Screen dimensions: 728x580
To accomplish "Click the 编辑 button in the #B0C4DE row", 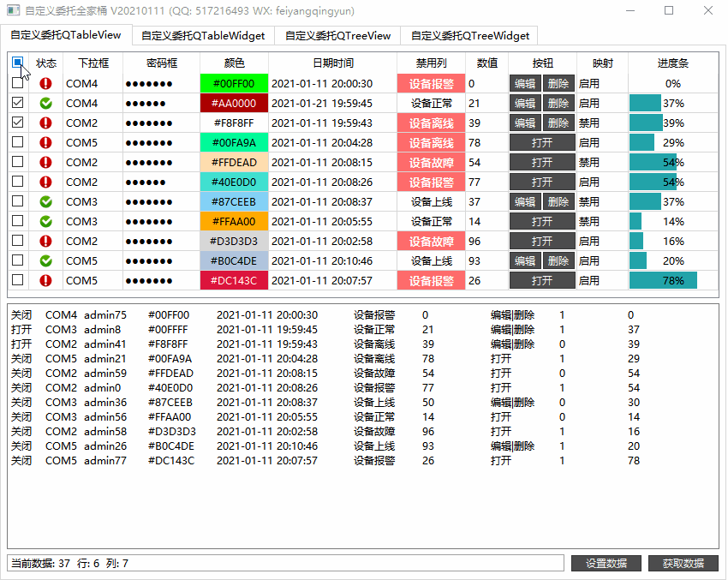I will click(525, 261).
